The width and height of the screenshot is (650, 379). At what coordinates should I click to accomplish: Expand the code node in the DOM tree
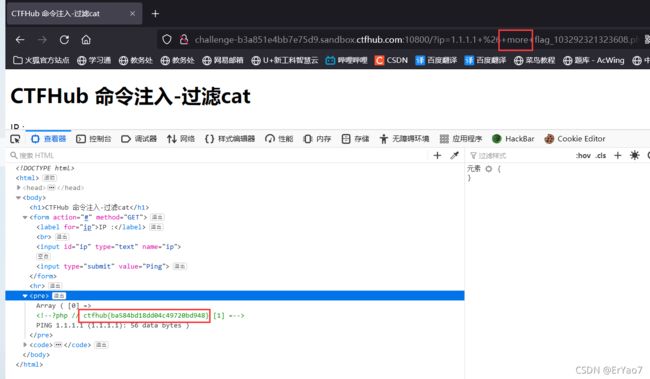click(x=25, y=345)
